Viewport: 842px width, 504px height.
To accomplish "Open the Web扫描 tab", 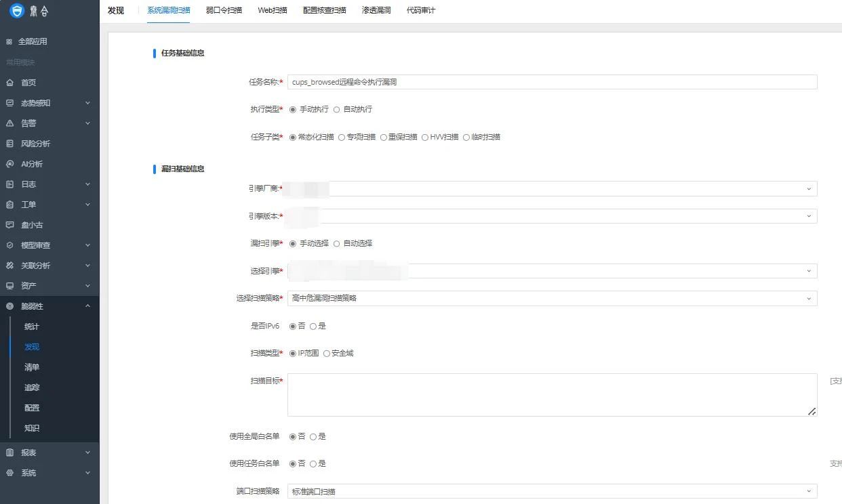I will tap(272, 11).
